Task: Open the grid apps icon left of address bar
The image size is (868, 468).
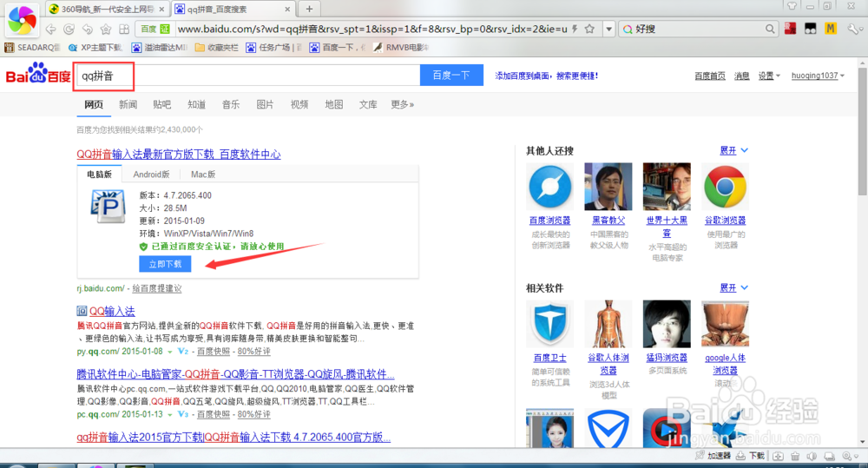Action: (124, 29)
